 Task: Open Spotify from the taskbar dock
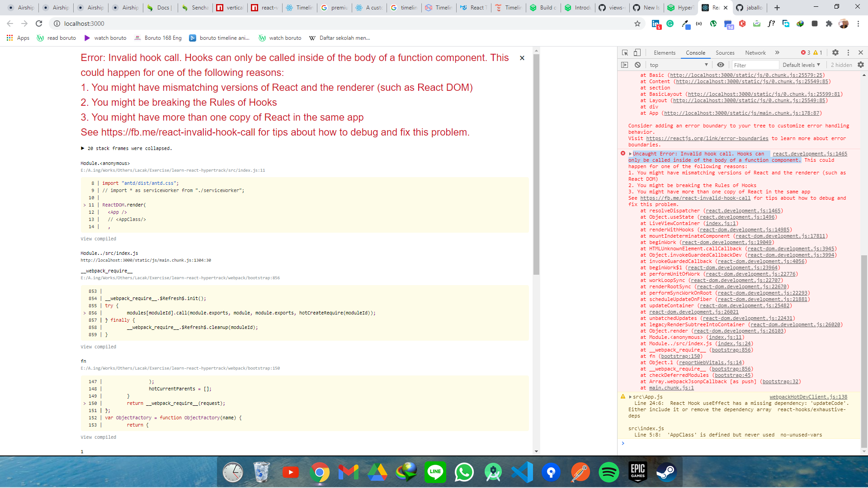click(609, 473)
